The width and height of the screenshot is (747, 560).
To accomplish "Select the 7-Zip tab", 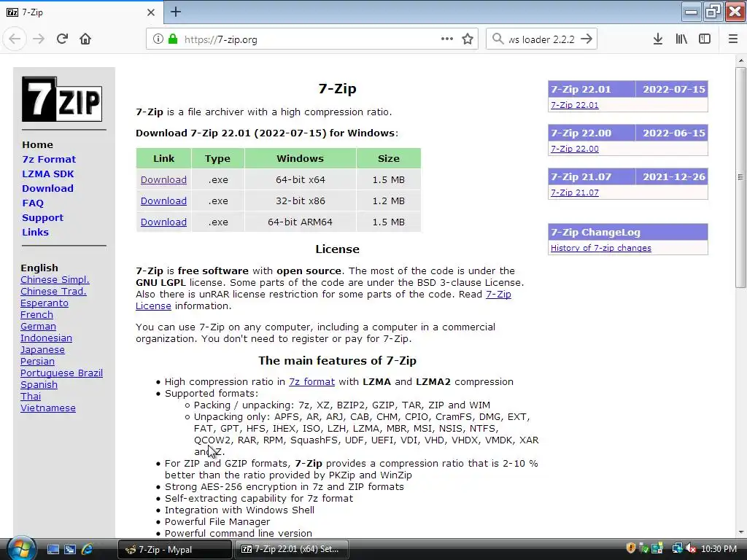I will (81, 12).
